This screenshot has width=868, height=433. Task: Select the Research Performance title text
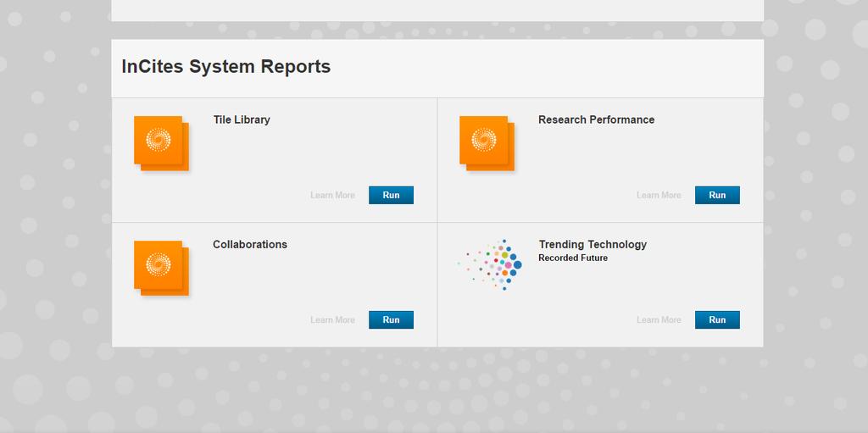point(596,119)
